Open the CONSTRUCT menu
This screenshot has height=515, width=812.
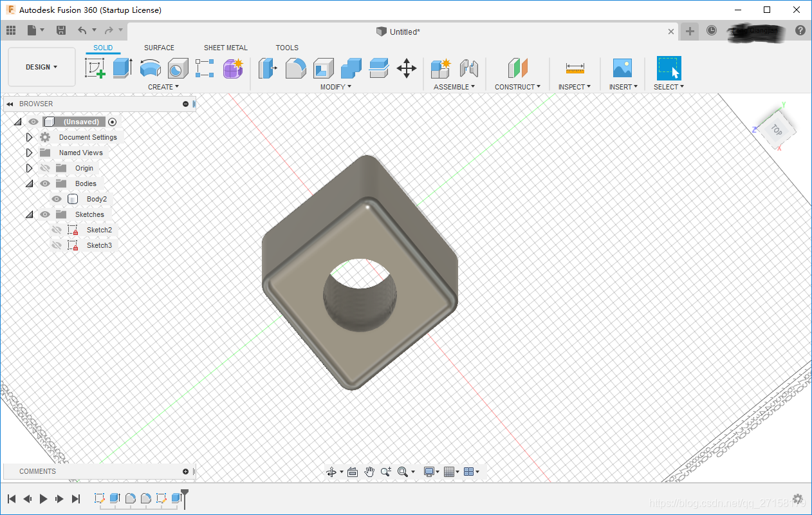[x=517, y=87]
